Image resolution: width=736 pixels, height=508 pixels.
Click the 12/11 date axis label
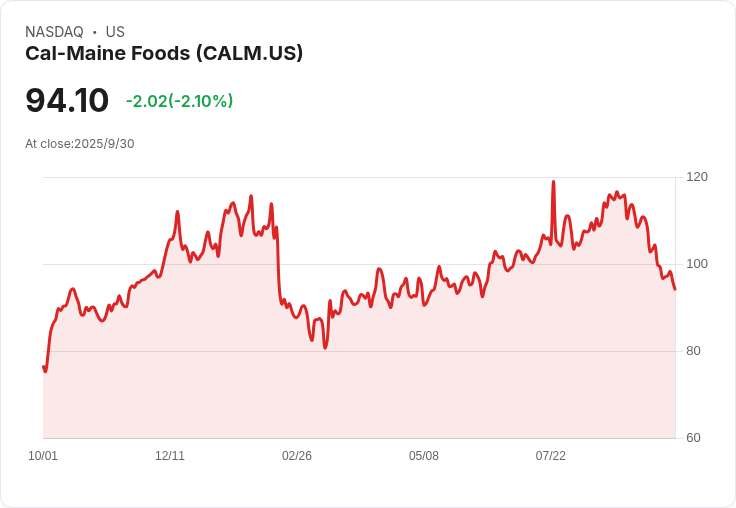[x=170, y=456]
